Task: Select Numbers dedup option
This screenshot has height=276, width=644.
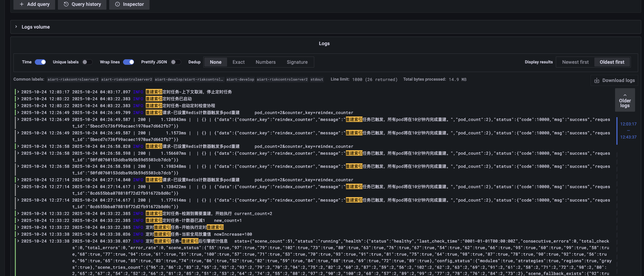Action: pyautogui.click(x=265, y=62)
